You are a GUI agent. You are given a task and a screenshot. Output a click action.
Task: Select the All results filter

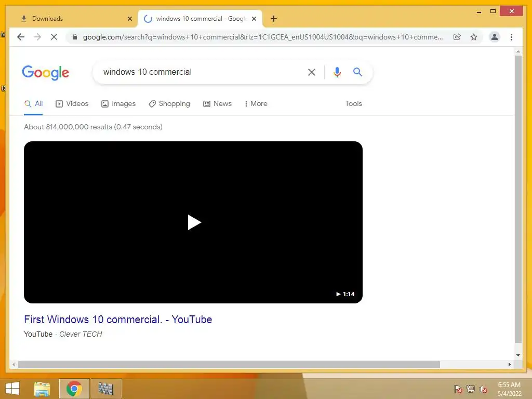click(33, 104)
